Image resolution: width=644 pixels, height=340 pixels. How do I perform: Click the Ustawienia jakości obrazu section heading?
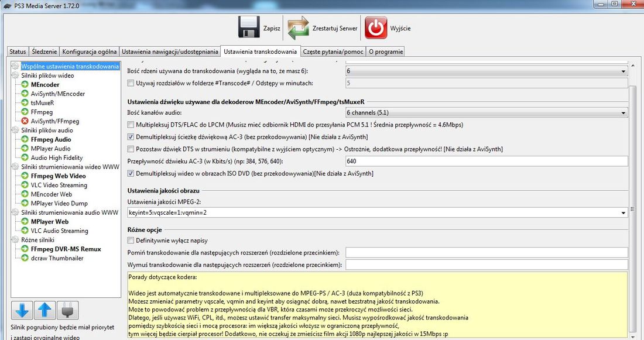point(163,191)
